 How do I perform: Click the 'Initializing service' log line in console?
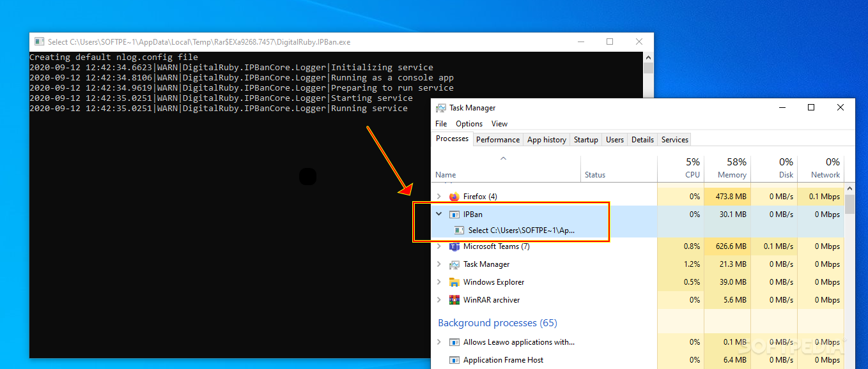(x=231, y=68)
